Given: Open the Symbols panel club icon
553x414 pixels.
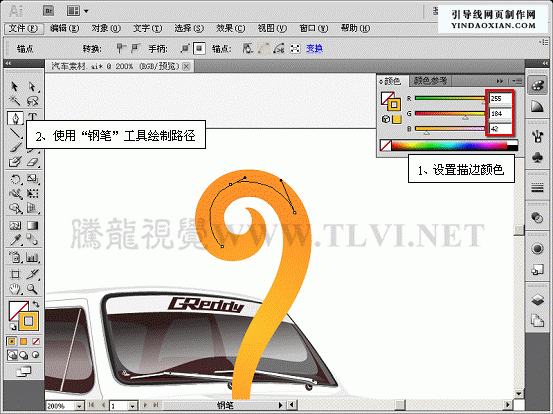Looking at the screenshot, I should tap(537, 157).
